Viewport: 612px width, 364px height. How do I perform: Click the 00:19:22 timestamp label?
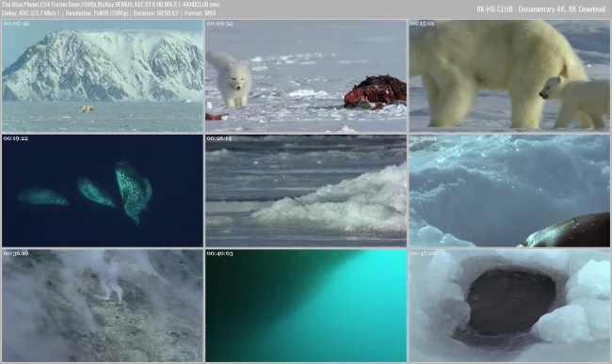tap(16, 138)
